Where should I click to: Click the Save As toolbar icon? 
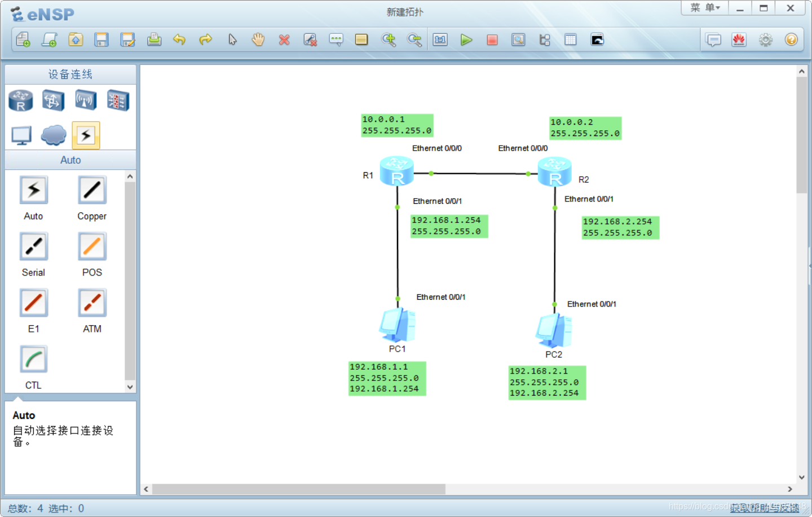[x=128, y=40]
